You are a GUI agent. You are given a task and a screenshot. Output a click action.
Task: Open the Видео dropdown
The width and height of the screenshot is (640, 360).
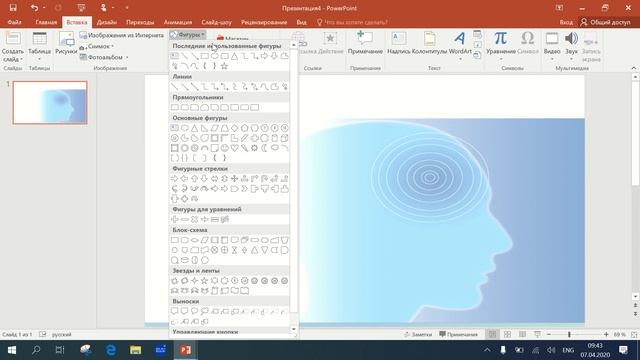(552, 55)
